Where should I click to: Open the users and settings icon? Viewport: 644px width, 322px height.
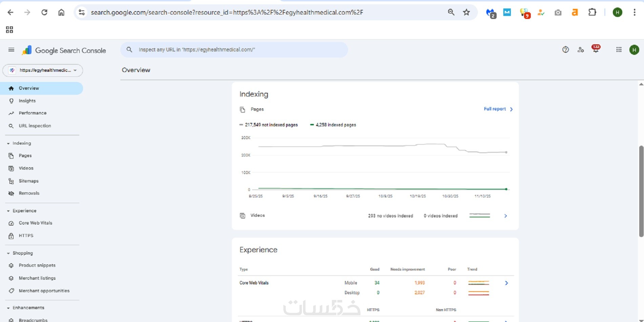point(581,50)
